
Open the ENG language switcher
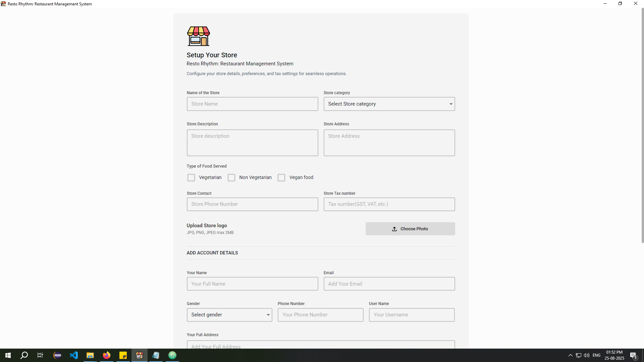(597, 355)
